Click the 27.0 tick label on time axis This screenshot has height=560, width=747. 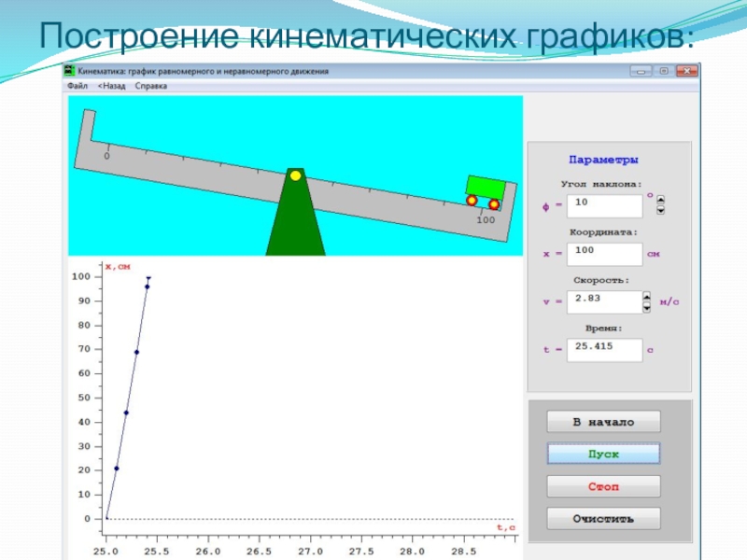(x=310, y=552)
